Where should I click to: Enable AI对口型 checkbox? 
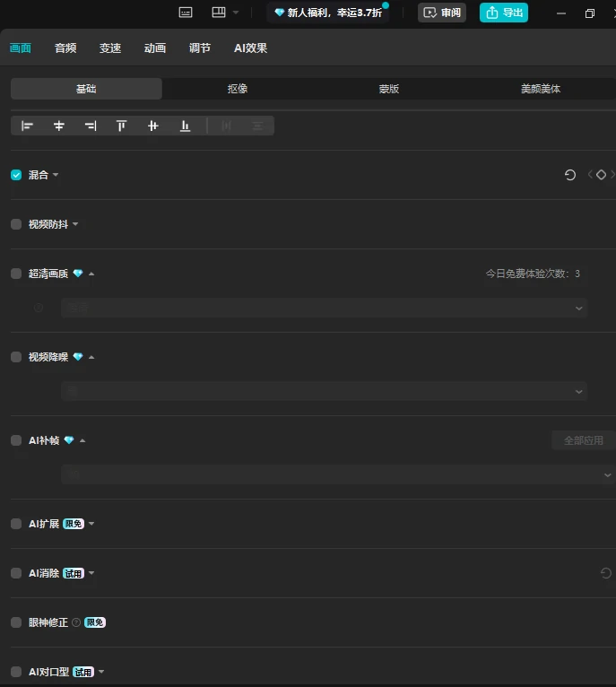(16, 672)
